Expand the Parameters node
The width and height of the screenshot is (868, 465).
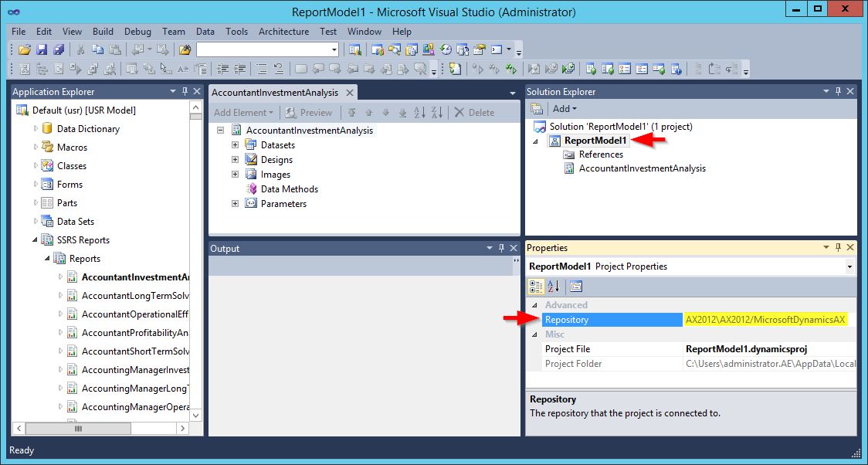pos(236,204)
